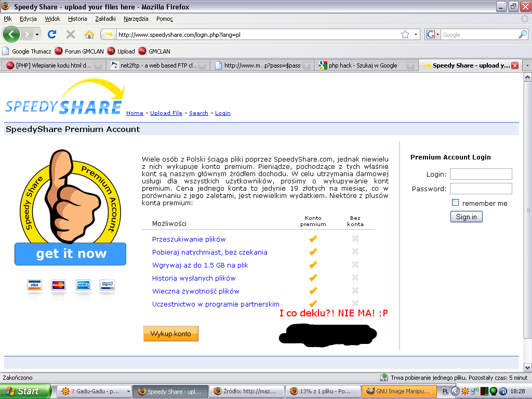Viewport: 532px width, 399px height.
Task: Click the vertical page scrollbar
Action: [x=527, y=208]
